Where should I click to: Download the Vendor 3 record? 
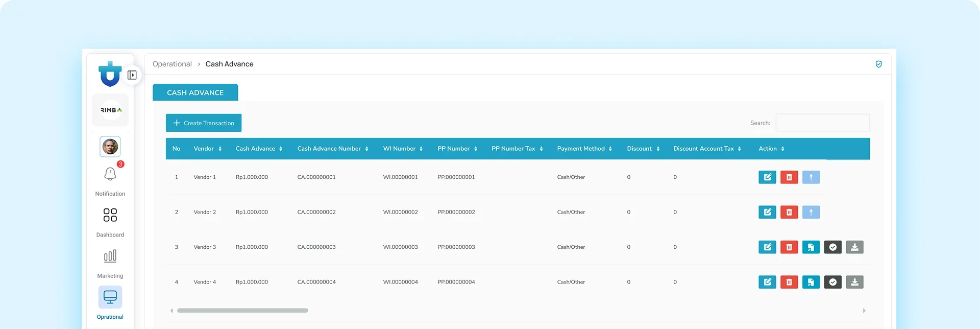[855, 247]
